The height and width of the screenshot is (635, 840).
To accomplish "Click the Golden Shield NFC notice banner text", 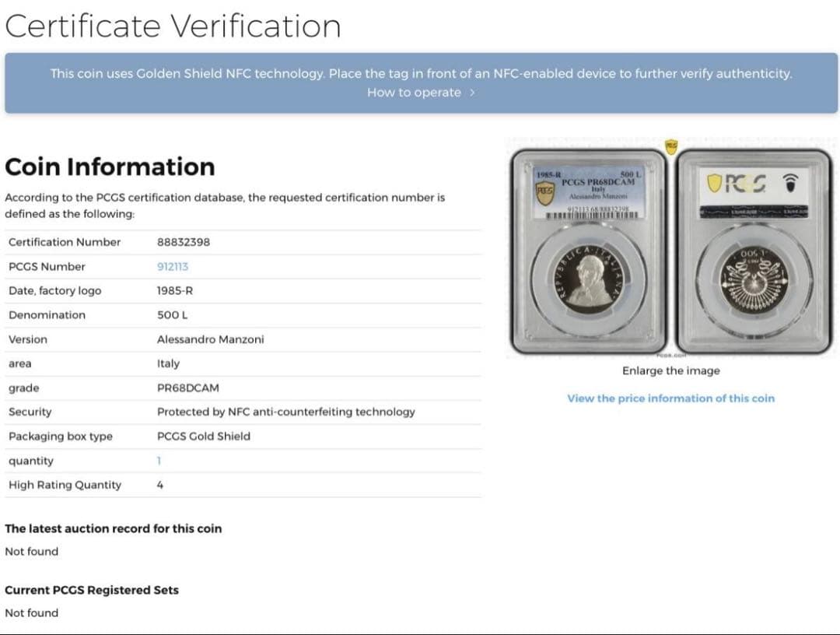I will (421, 74).
